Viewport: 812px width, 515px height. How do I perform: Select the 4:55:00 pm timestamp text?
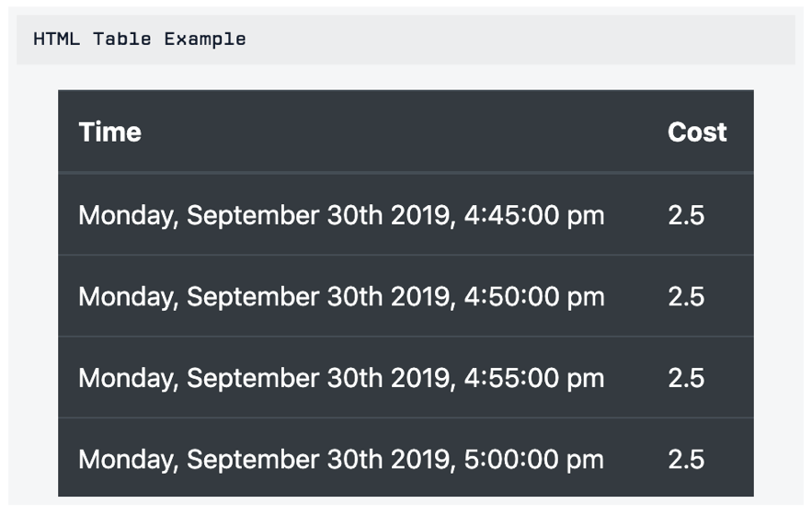tap(341, 378)
